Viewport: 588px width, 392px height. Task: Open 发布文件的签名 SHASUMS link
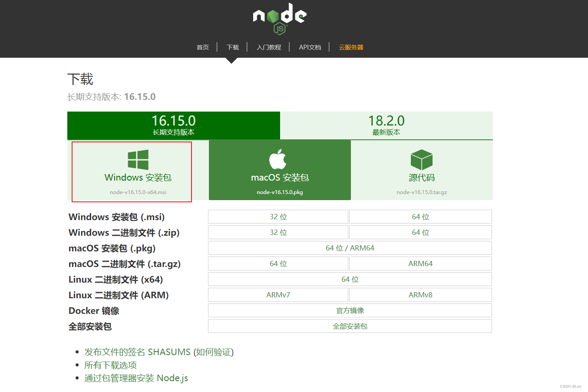[x=137, y=352]
